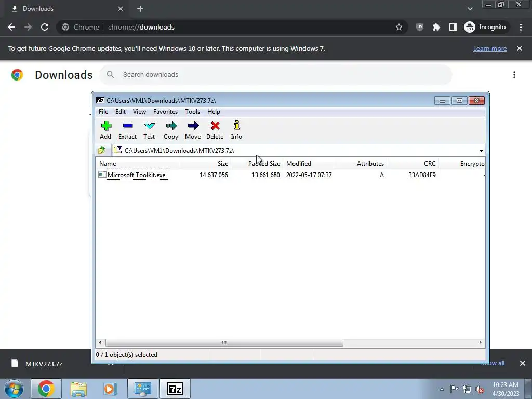Viewport: 532px width, 399px height.
Task: Open Windows Media Player taskbar icon
Action: coord(109,389)
